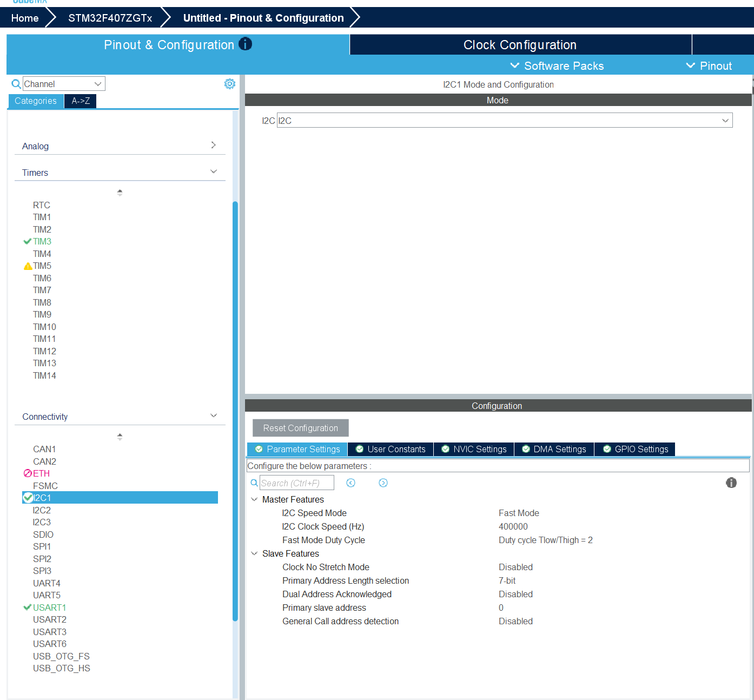Expand the Analog category
Image resolution: width=754 pixels, height=700 pixels.
(214, 145)
